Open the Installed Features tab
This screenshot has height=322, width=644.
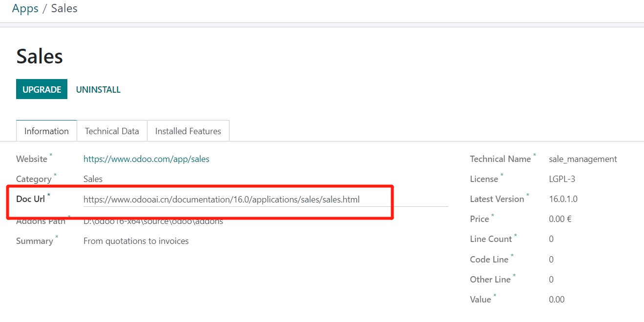[188, 131]
